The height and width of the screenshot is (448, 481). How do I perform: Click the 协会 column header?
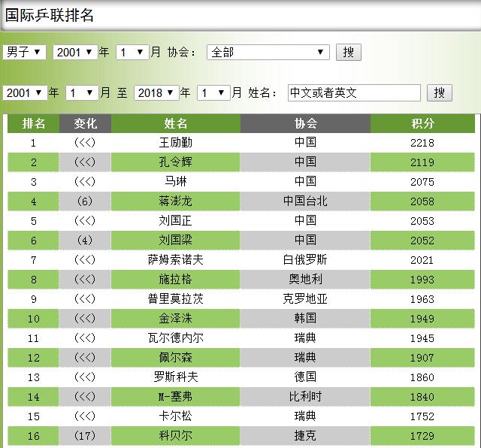click(306, 124)
